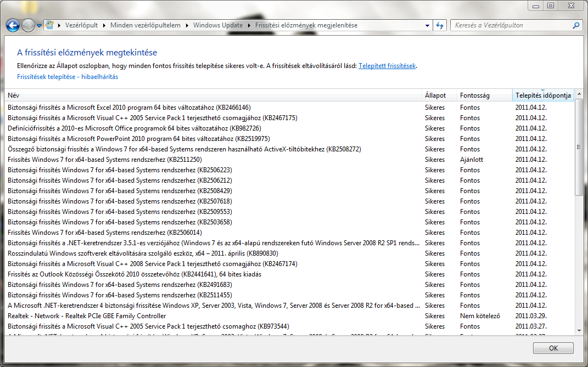Select the .NET-keretrendszer 4 security update row

289,306
